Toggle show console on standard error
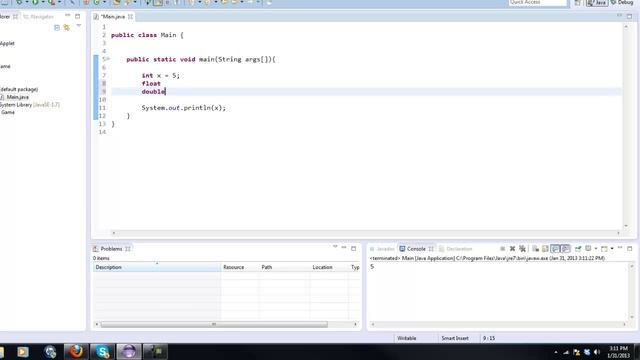 pos(565,249)
